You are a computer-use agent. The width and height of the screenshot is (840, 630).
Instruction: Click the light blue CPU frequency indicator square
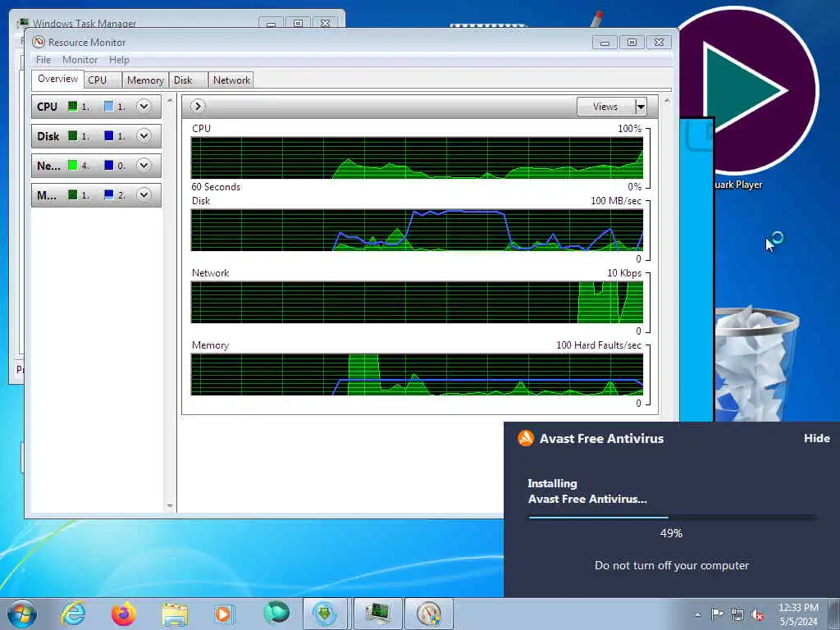click(x=109, y=106)
